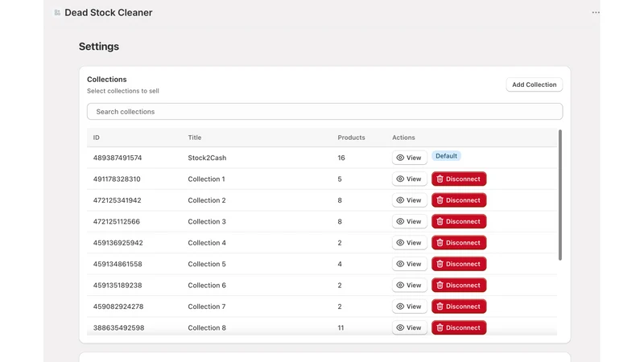644x362 pixels.
Task: View the Stock2Cash collection
Action: [409, 158]
